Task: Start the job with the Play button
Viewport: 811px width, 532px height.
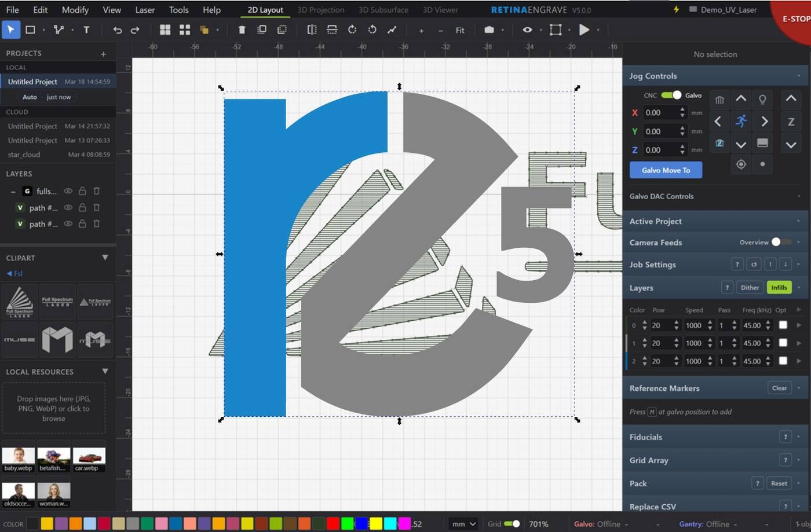Action: pyautogui.click(x=584, y=30)
